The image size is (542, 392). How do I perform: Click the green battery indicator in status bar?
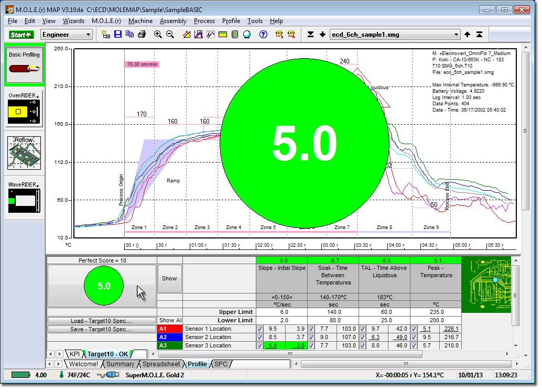coord(20,375)
